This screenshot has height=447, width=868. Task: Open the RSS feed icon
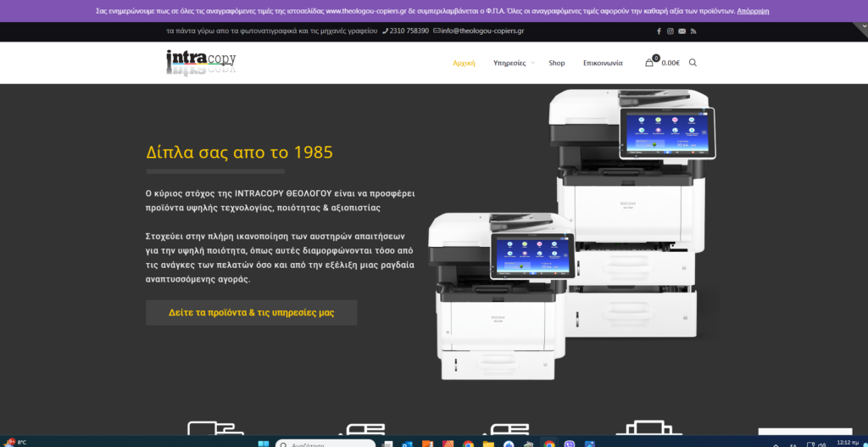(x=693, y=31)
